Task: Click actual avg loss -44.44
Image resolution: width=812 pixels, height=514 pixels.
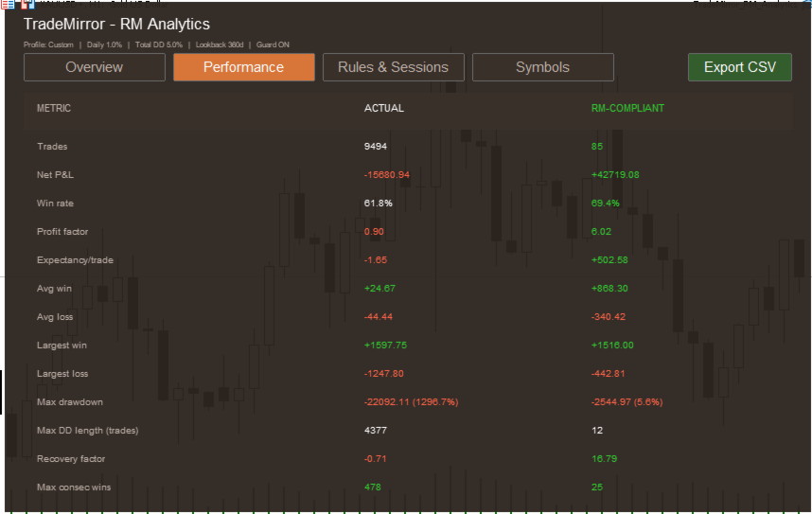Action: [x=378, y=317]
